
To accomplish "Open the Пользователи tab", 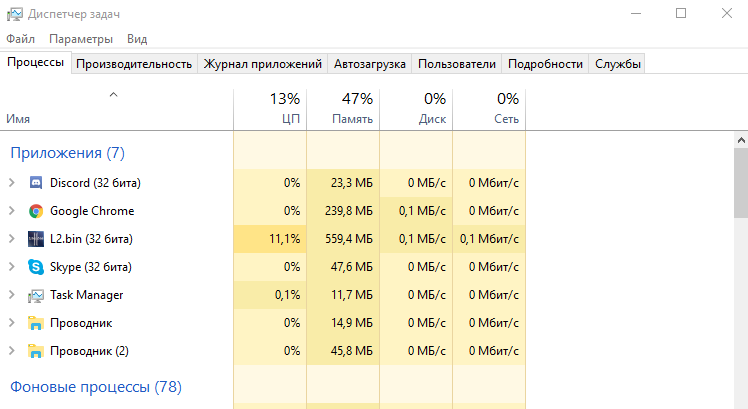I will (x=457, y=64).
